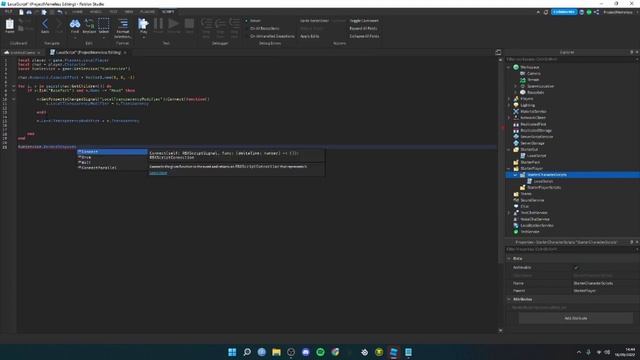Select LocalScript under StarterGui

pos(536,156)
